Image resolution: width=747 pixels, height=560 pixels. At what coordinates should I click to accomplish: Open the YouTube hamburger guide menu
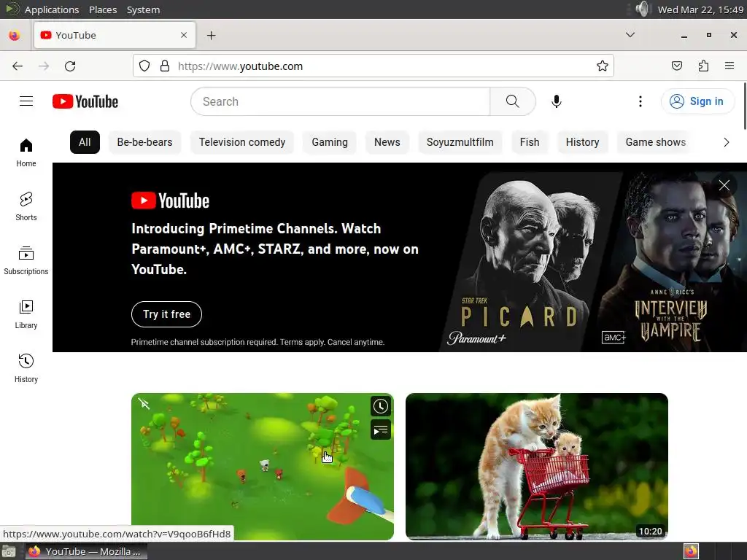pyautogui.click(x=26, y=101)
